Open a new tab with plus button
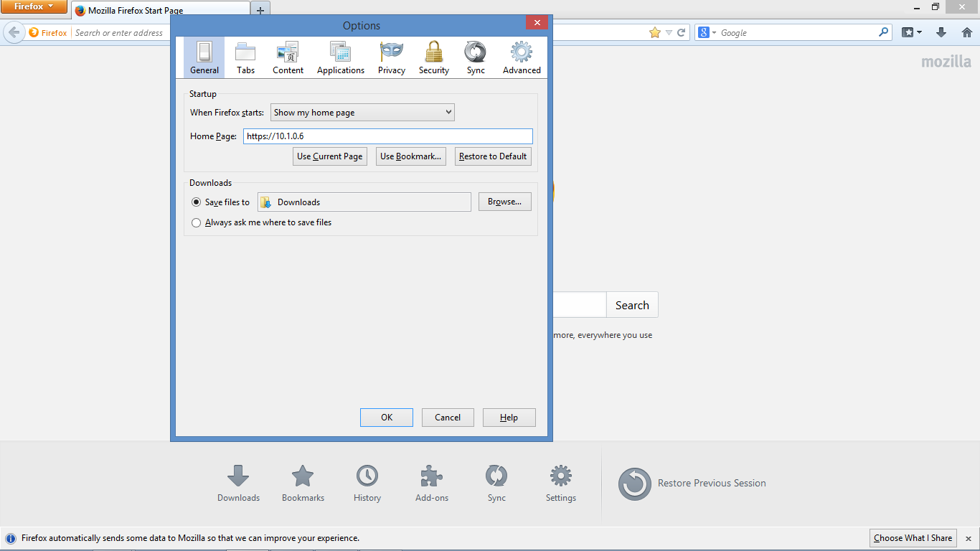Viewport: 980px width, 551px height. click(x=260, y=11)
